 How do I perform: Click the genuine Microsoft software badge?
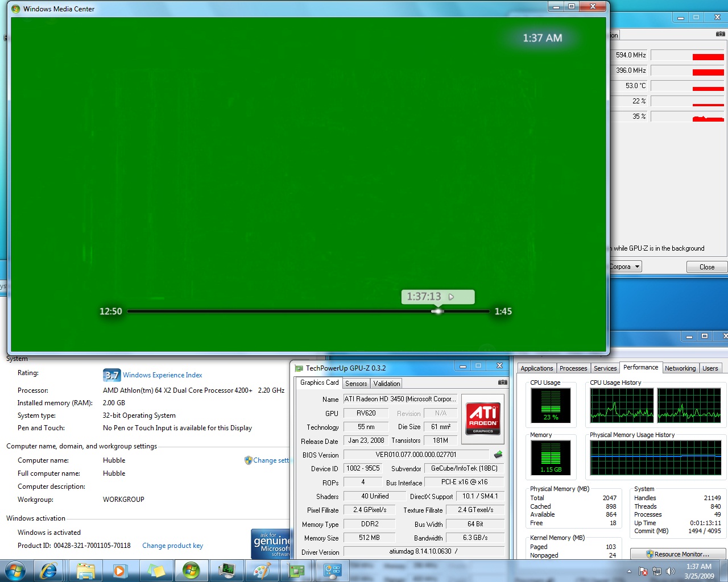point(271,544)
